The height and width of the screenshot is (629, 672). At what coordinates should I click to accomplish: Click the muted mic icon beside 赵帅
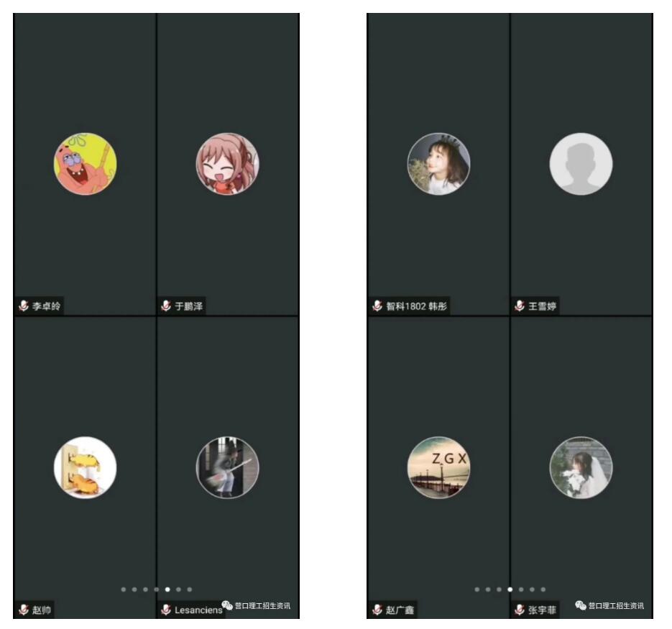[x=24, y=610]
